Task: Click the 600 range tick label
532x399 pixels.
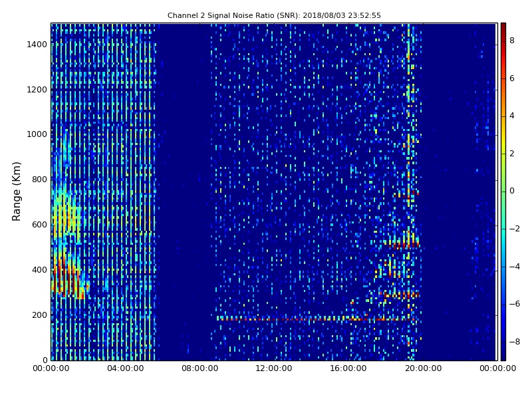Action: (39, 225)
